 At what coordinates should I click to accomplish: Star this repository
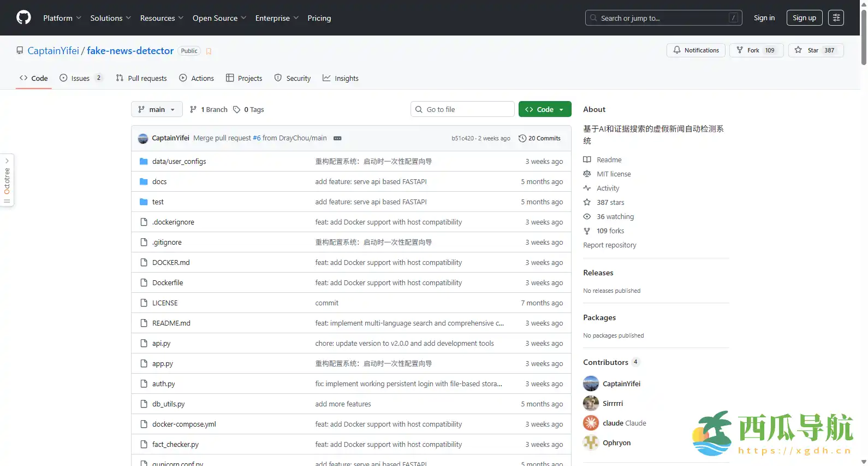[816, 50]
